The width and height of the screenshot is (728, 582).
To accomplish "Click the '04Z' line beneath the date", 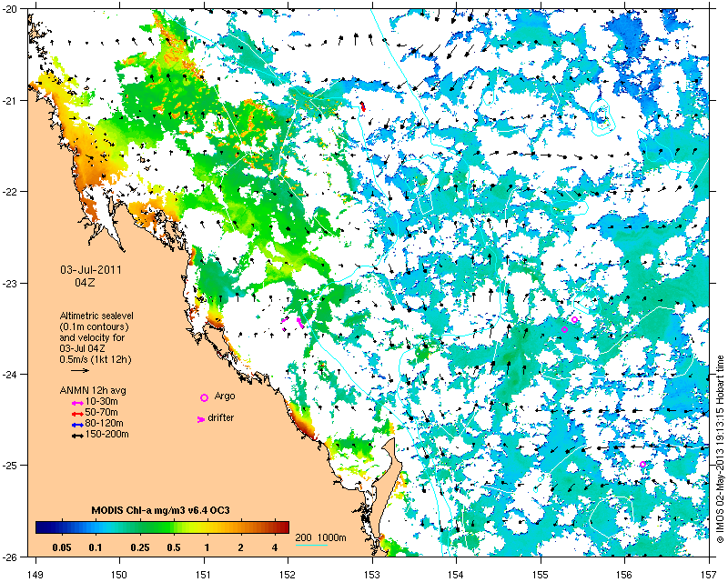I will pyautogui.click(x=85, y=282).
